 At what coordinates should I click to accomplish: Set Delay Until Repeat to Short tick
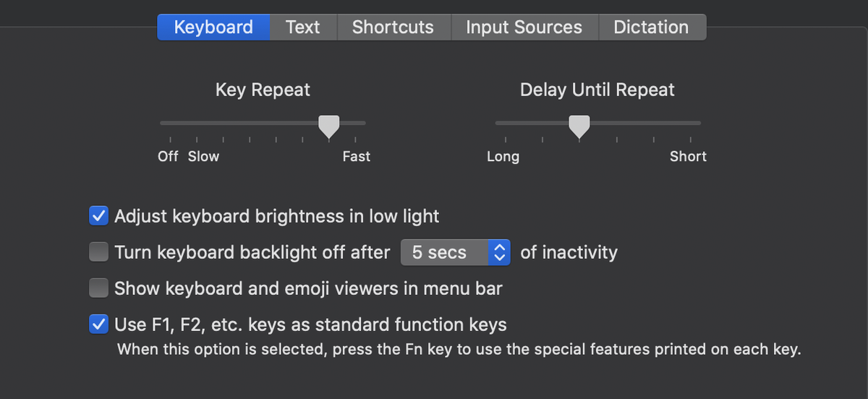(x=691, y=124)
